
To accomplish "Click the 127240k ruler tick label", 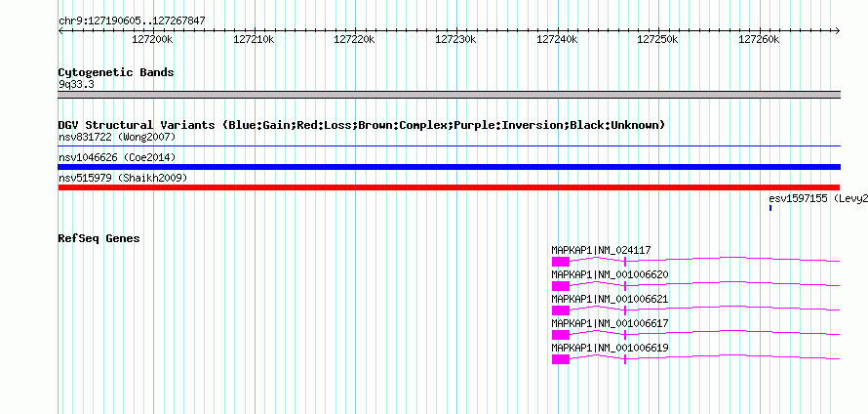I will click(x=557, y=40).
